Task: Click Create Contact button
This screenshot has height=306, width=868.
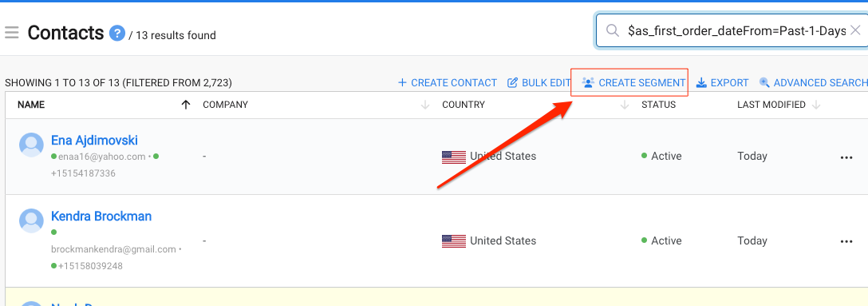Action: (x=448, y=82)
